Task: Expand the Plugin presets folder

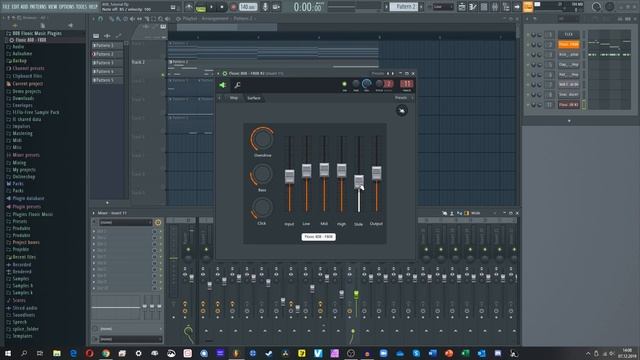Action: point(26,207)
